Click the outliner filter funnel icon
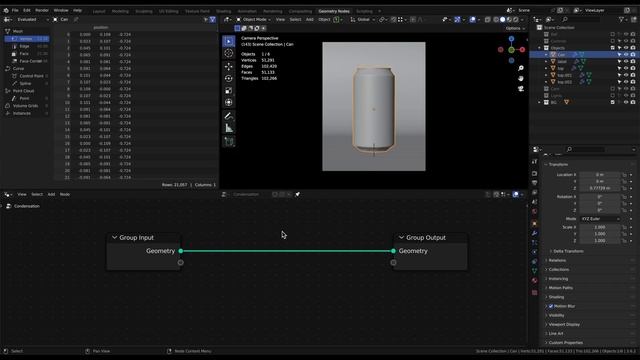The image size is (640, 360). pyautogui.click(x=621, y=19)
